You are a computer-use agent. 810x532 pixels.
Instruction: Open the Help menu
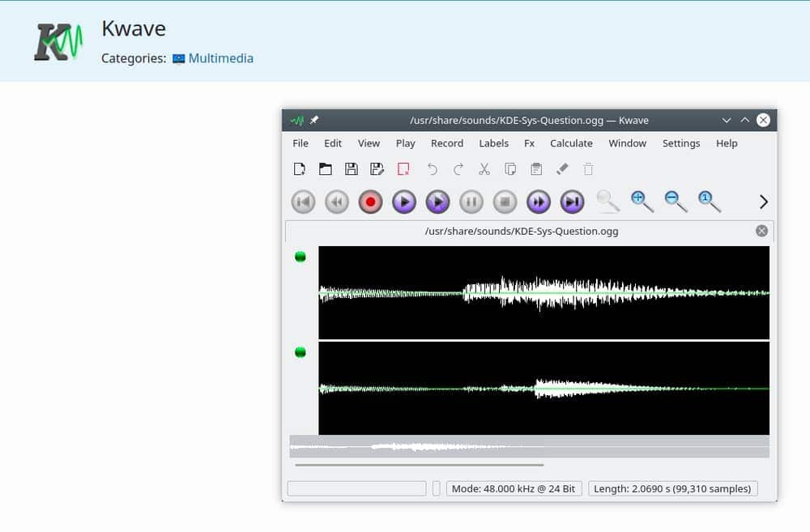pos(727,143)
